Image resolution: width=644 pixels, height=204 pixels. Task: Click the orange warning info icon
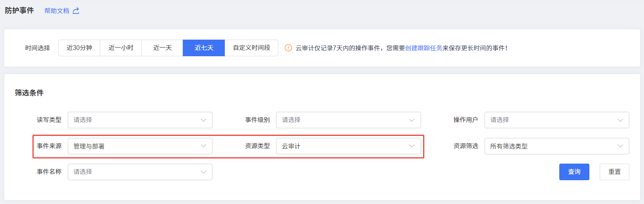coord(288,48)
